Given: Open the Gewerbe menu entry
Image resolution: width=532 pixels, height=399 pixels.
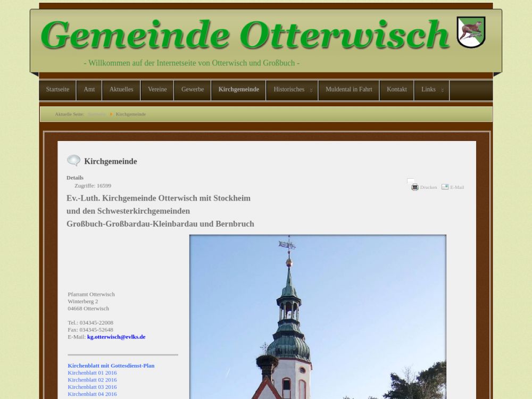Looking at the screenshot, I should [x=192, y=89].
